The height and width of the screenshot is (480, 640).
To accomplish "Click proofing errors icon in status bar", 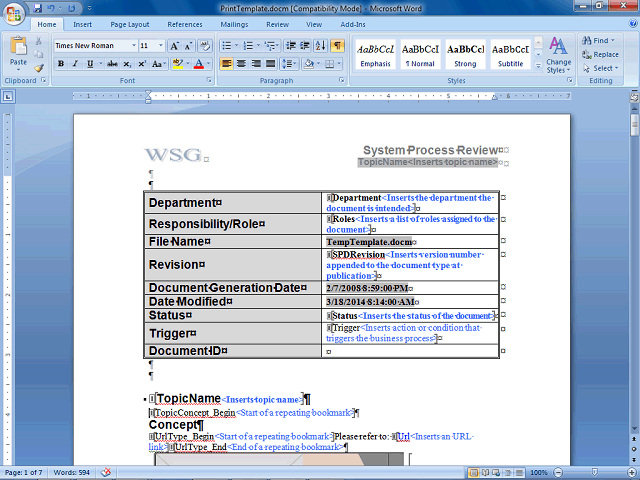I will tap(106, 472).
